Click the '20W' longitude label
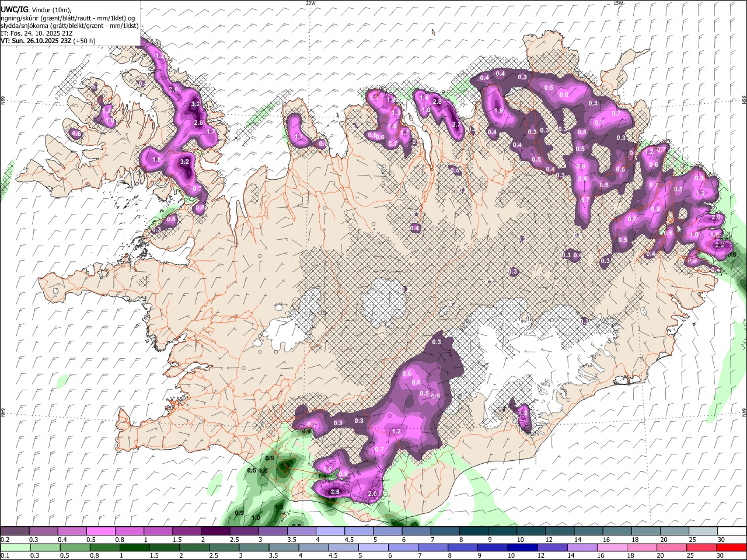Screen dimensions: 747x560 (310, 3)
